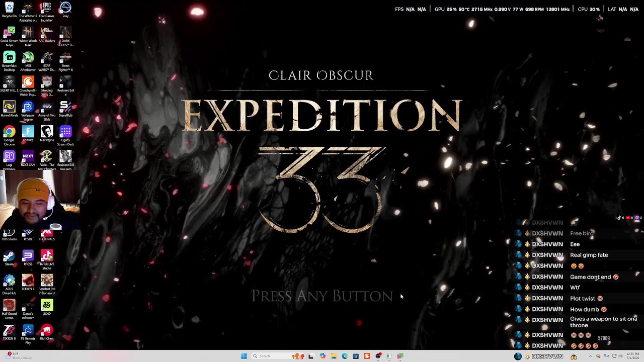Viewport: 644px width, 362px height.
Task: Select the Street Fighter 6 shortcut
Action: [65, 61]
